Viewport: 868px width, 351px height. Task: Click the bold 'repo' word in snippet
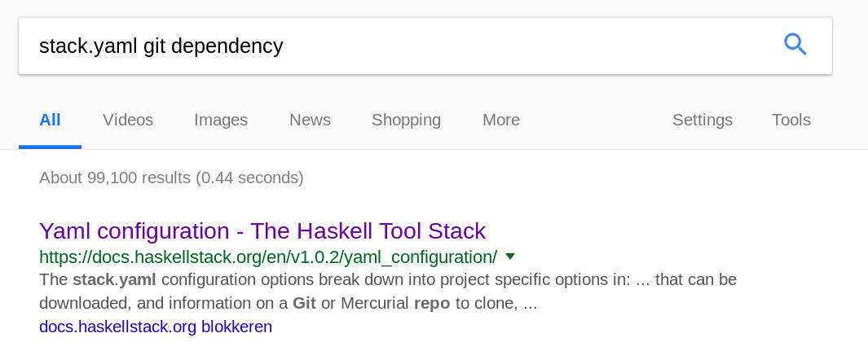point(432,304)
